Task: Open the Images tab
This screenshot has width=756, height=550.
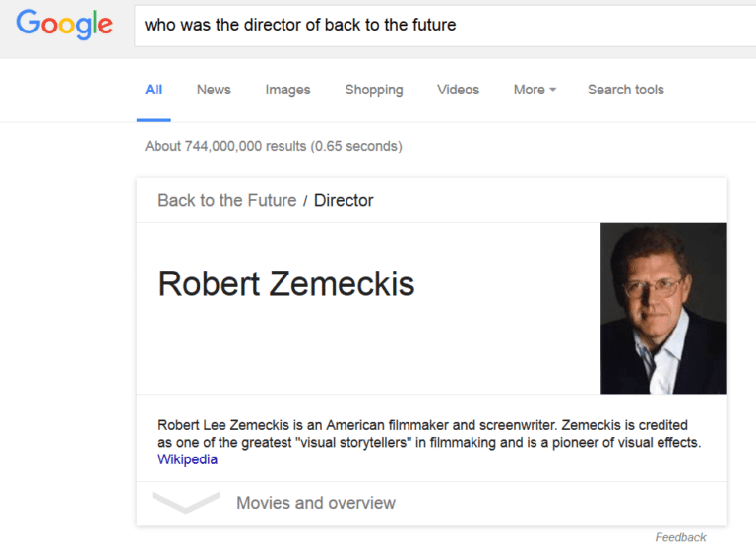Action: [287, 90]
